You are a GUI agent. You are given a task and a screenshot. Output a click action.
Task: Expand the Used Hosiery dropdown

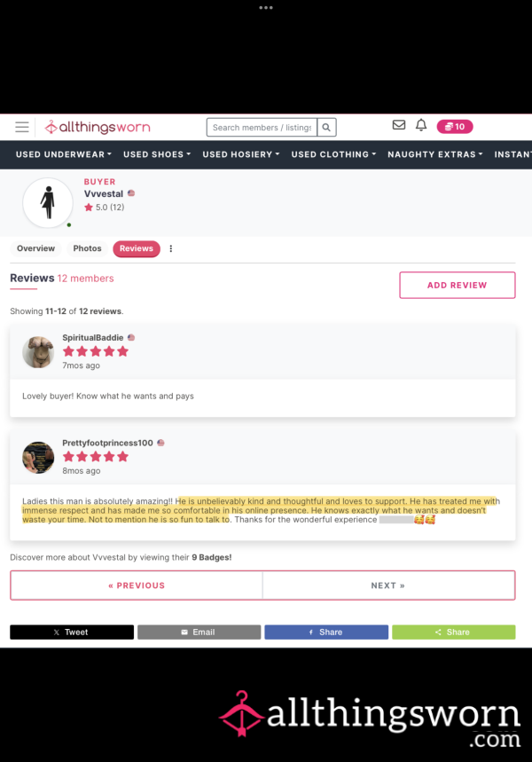[x=241, y=154]
